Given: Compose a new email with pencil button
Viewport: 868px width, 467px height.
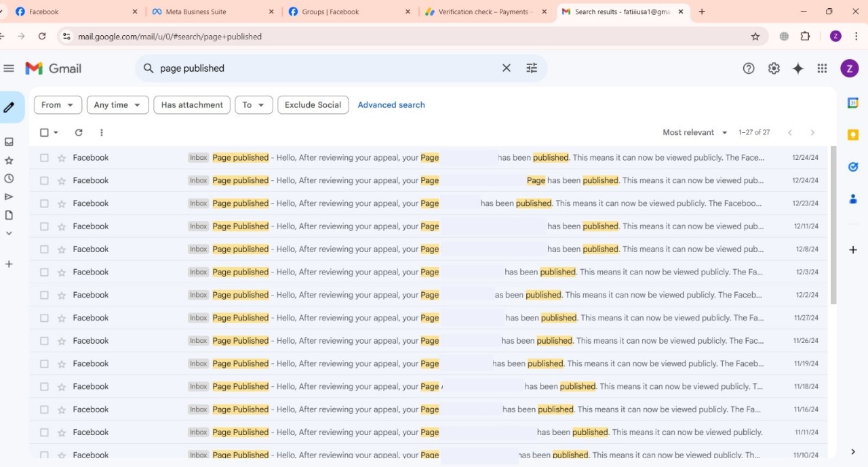Looking at the screenshot, I should 9,107.
